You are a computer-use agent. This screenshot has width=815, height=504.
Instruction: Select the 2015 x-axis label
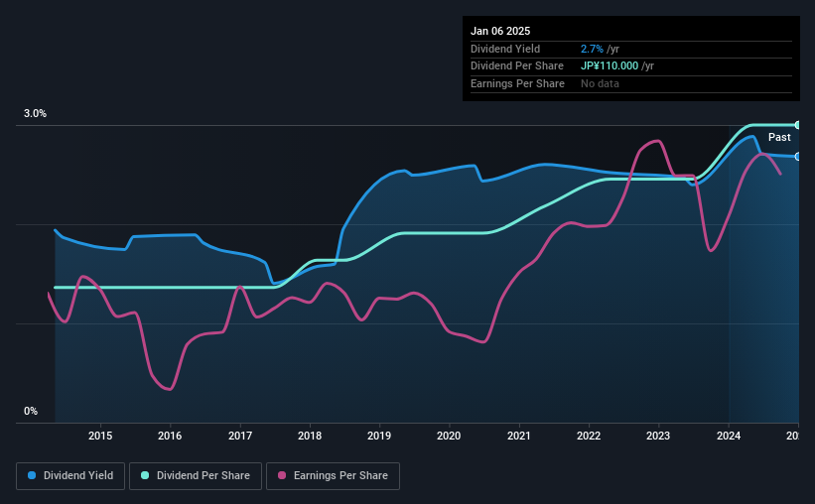(x=100, y=436)
